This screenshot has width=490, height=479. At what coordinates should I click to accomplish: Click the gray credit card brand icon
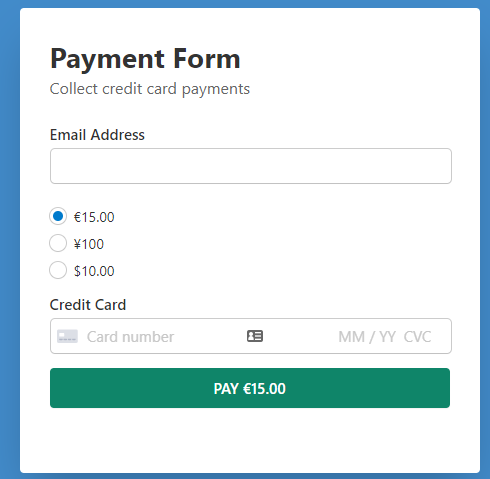pos(67,336)
